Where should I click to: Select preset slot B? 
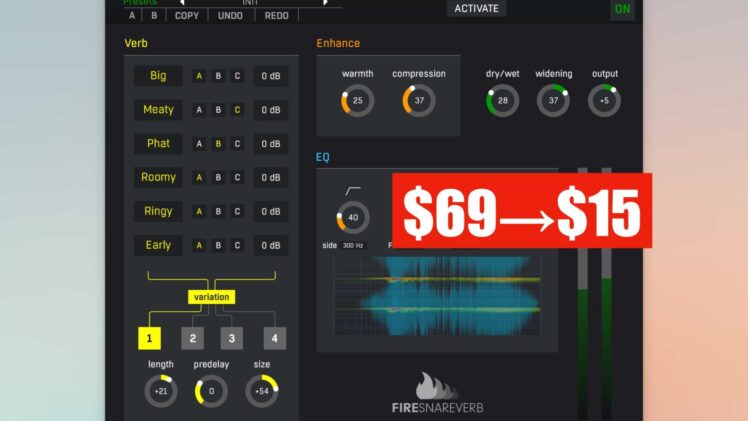click(x=154, y=16)
